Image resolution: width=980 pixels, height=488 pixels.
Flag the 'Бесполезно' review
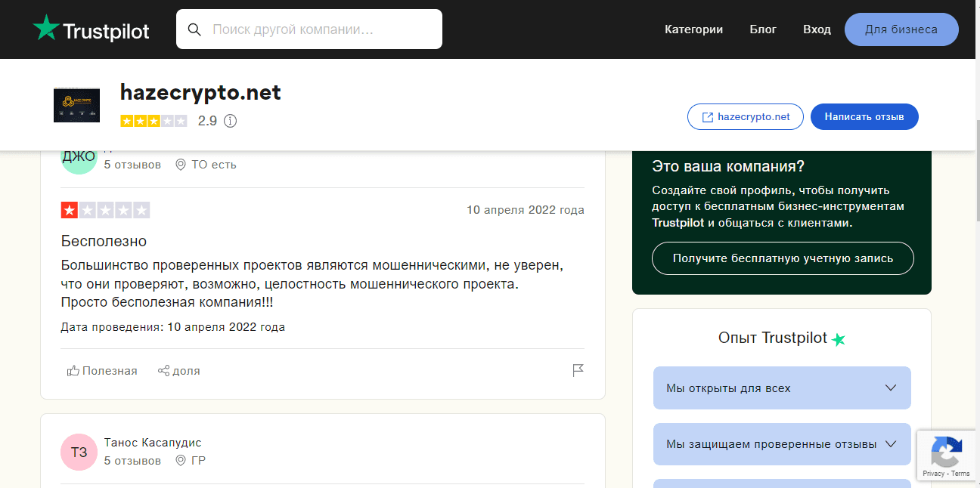pos(578,370)
